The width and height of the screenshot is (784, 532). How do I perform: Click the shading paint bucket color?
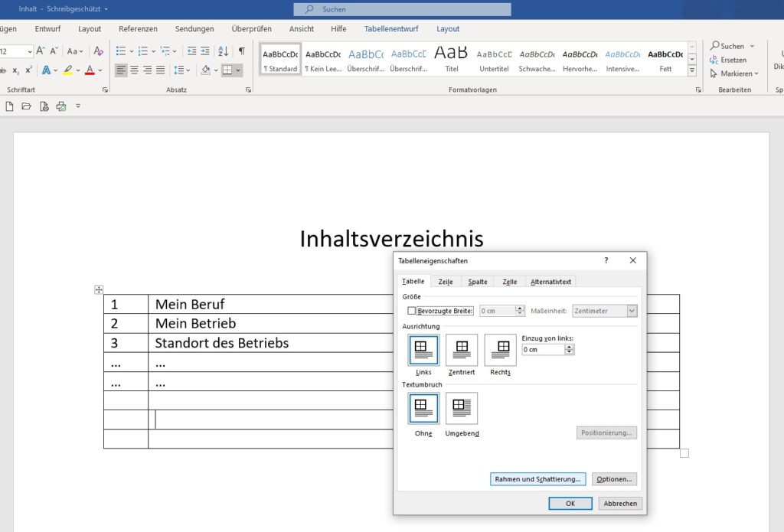click(x=205, y=70)
